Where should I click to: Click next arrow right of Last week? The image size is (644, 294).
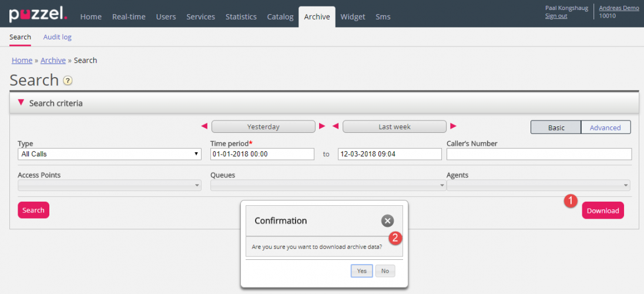453,126
